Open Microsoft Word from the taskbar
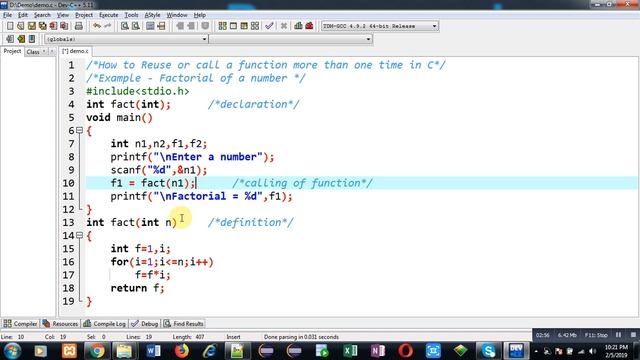This screenshot has width=640, height=360. (153, 351)
